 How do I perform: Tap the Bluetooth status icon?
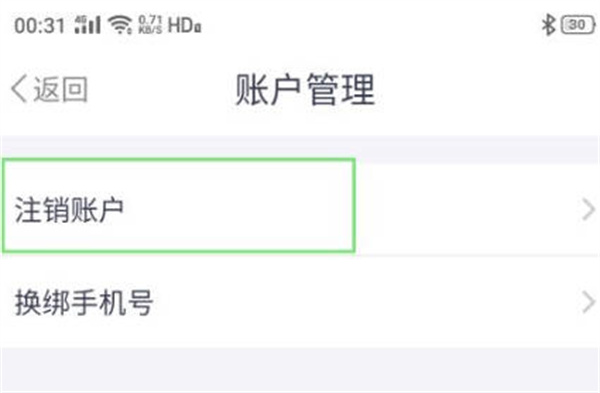pos(548,25)
